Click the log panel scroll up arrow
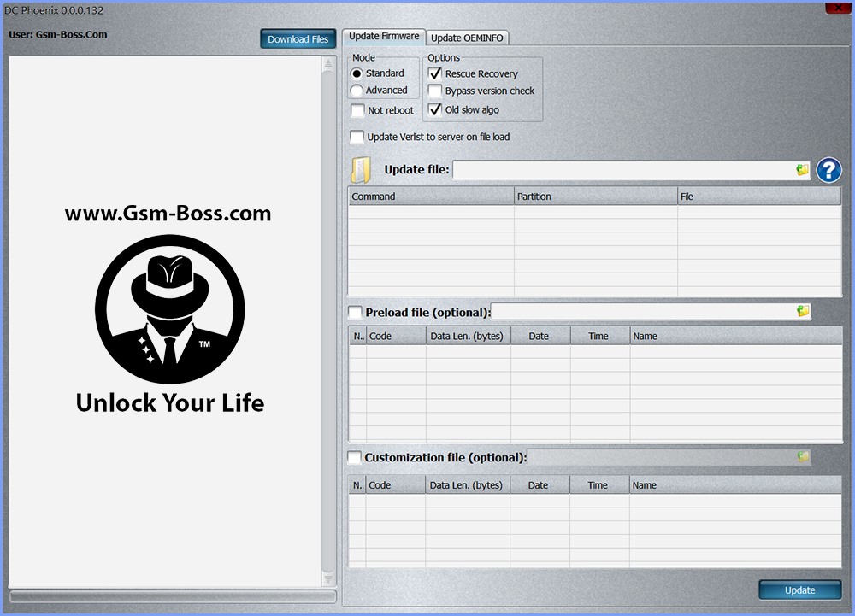 click(x=328, y=64)
